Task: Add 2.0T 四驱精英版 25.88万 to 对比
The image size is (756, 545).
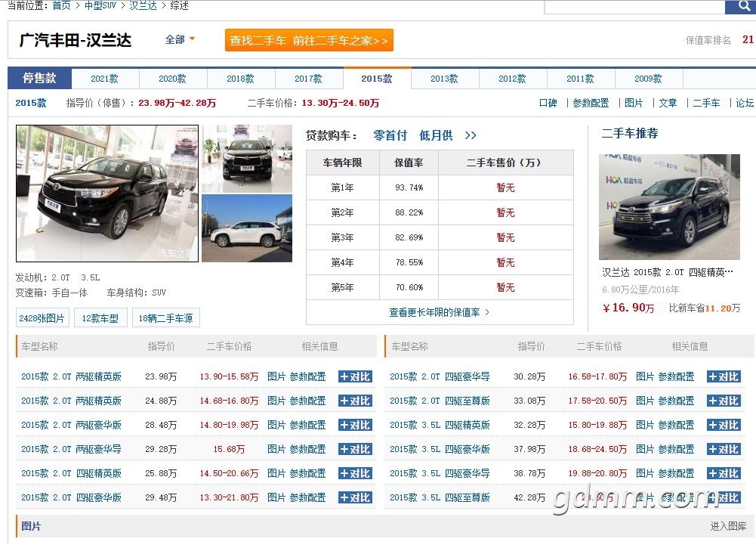Action: click(355, 473)
